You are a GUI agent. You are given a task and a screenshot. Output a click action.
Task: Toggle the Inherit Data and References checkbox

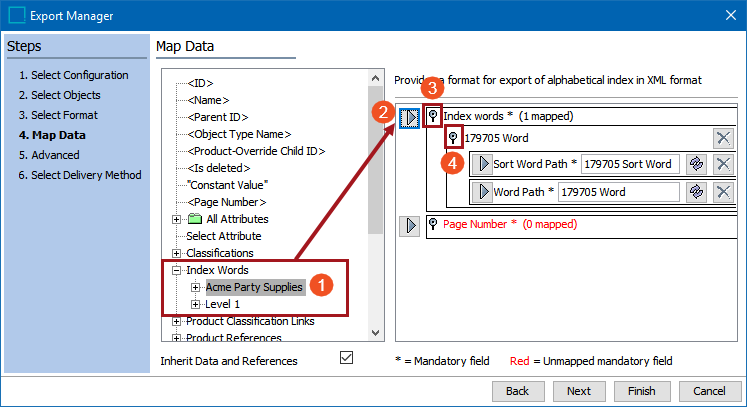[347, 358]
